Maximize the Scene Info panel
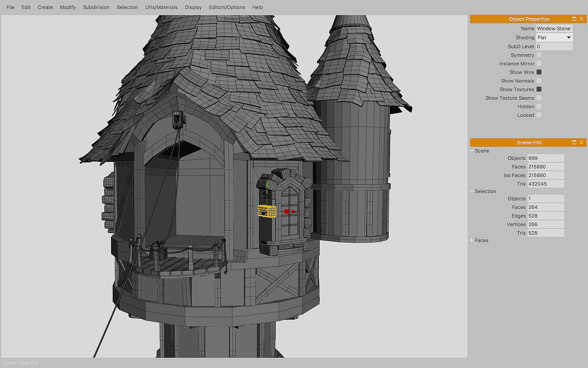This screenshot has height=368, width=588. tap(574, 142)
